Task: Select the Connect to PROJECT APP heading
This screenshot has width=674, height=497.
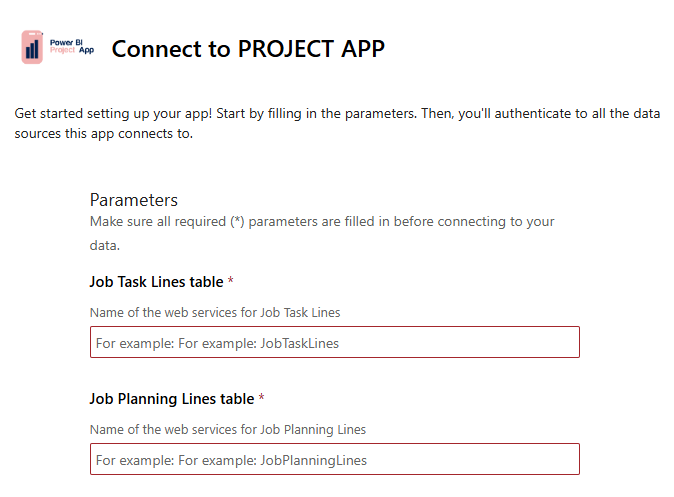Action: pos(248,49)
